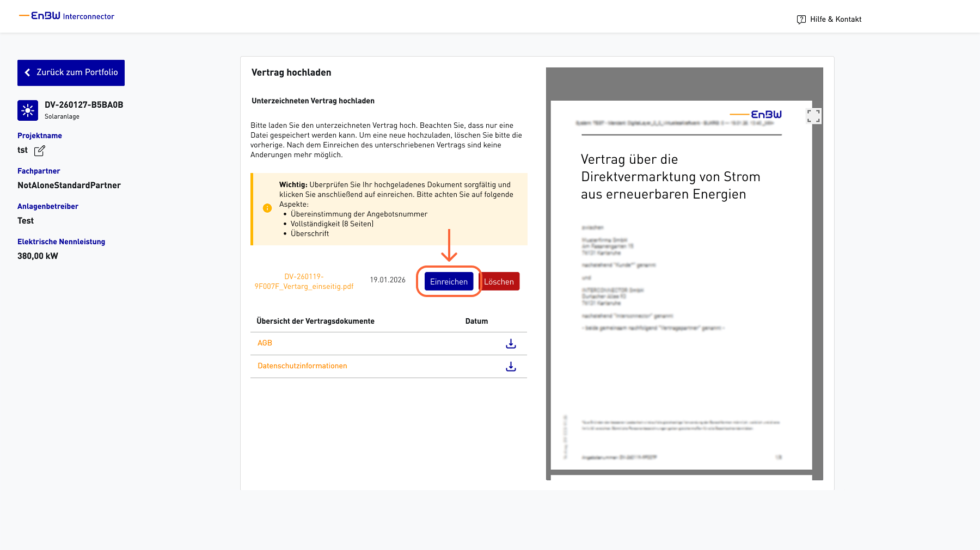Click the EnBW Interconnector logo
The width and height of the screenshot is (980, 550).
(67, 16)
